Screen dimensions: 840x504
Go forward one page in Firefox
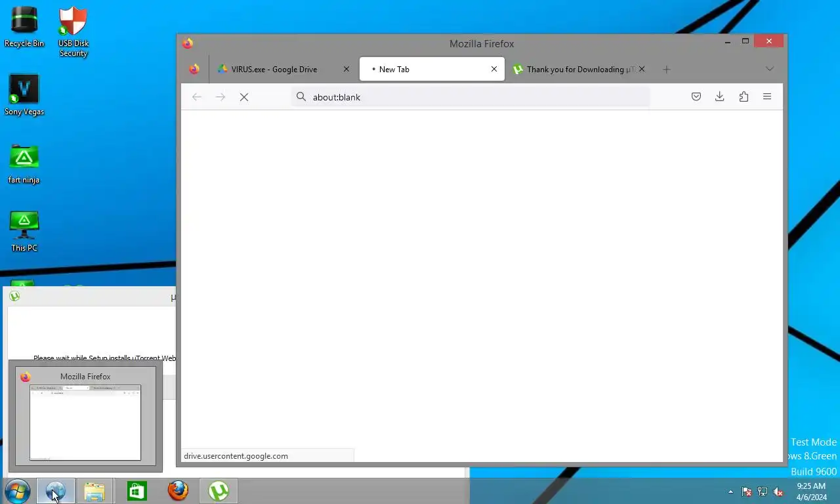220,97
